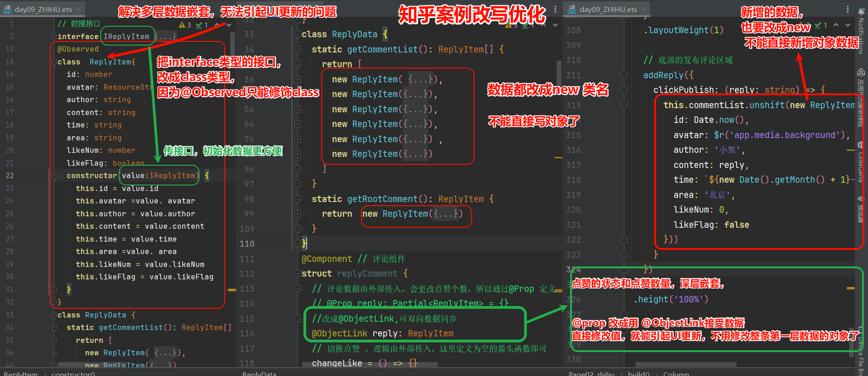The image size is (868, 376).
Task: Collapse the unshift call fold at line 313
Action: click(x=624, y=105)
